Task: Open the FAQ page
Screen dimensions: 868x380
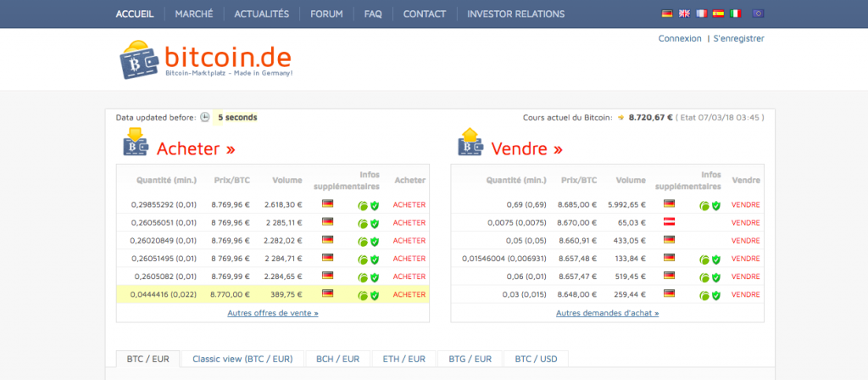Action: click(373, 14)
